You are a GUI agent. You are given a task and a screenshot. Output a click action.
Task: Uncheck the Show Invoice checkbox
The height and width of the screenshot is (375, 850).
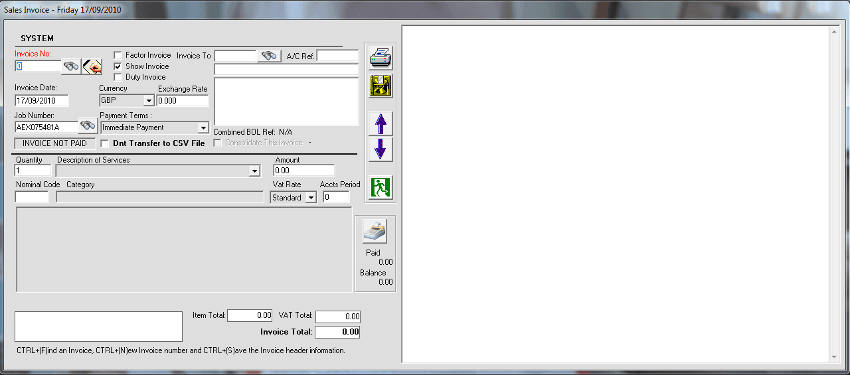(118, 66)
